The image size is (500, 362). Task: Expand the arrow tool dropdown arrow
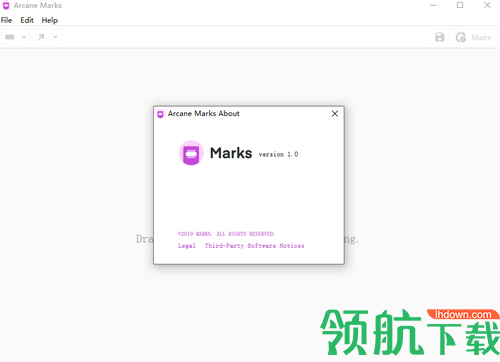click(x=55, y=37)
